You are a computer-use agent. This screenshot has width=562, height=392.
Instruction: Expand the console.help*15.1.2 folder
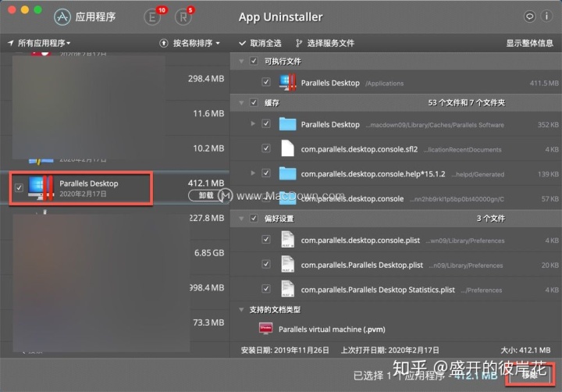click(253, 173)
